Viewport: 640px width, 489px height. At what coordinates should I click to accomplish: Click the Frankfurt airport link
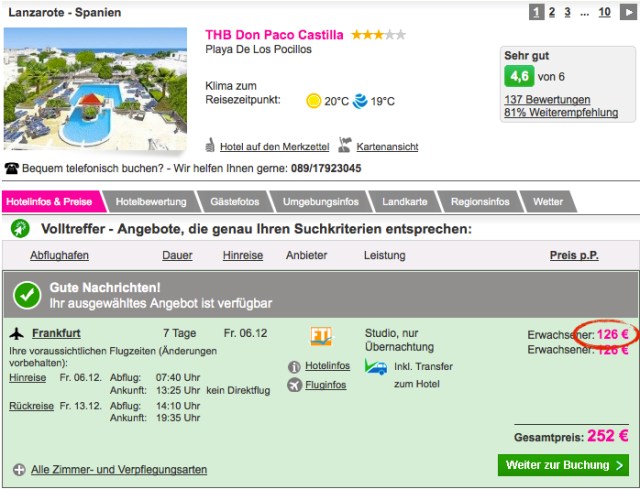(x=56, y=333)
